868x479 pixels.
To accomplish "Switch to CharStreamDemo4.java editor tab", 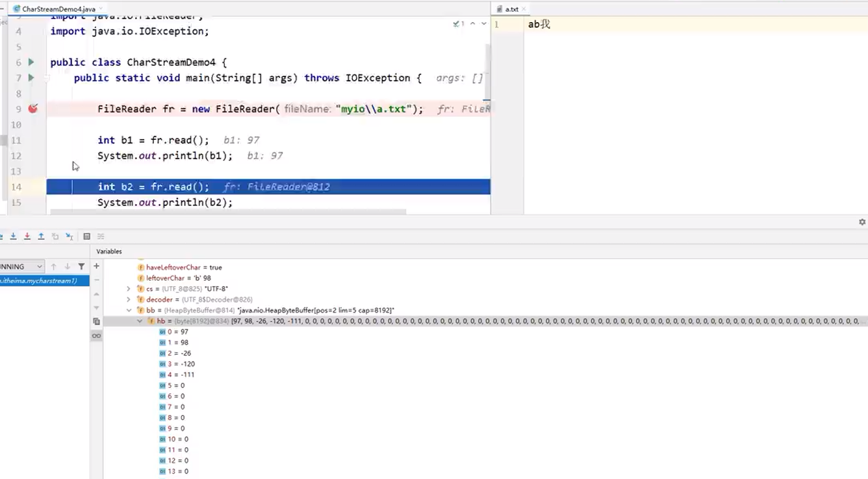I will (58, 9).
